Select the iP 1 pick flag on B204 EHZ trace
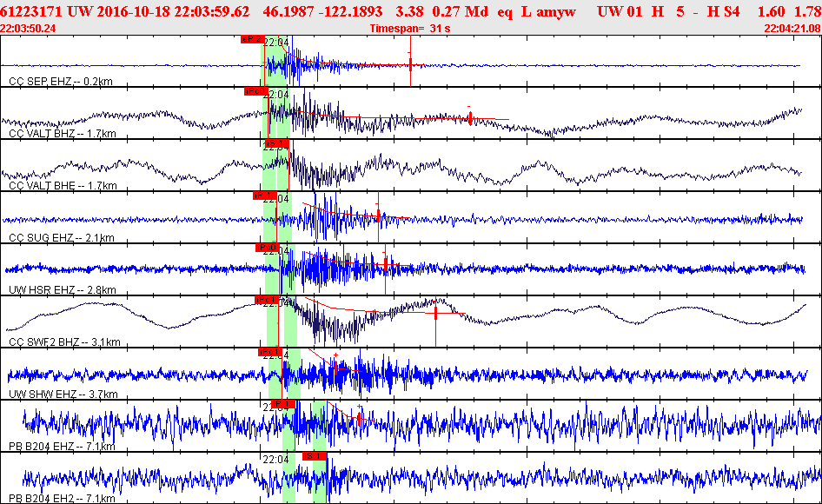The image size is (822, 504). (283, 404)
